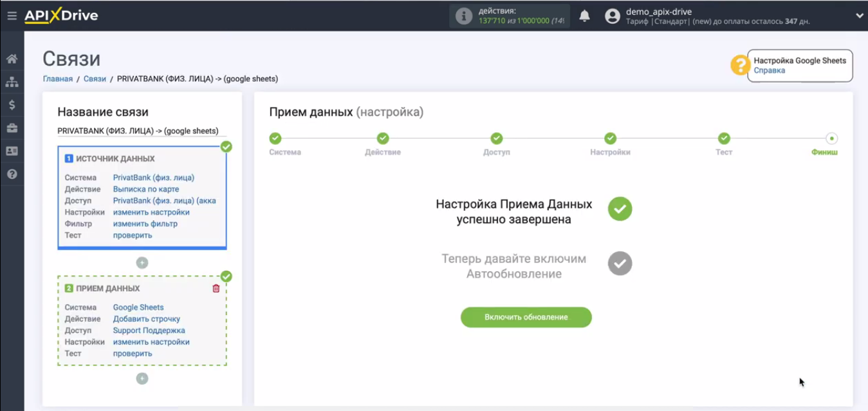Add a new block below Прием данных
The image size is (868, 411).
[x=142, y=379]
